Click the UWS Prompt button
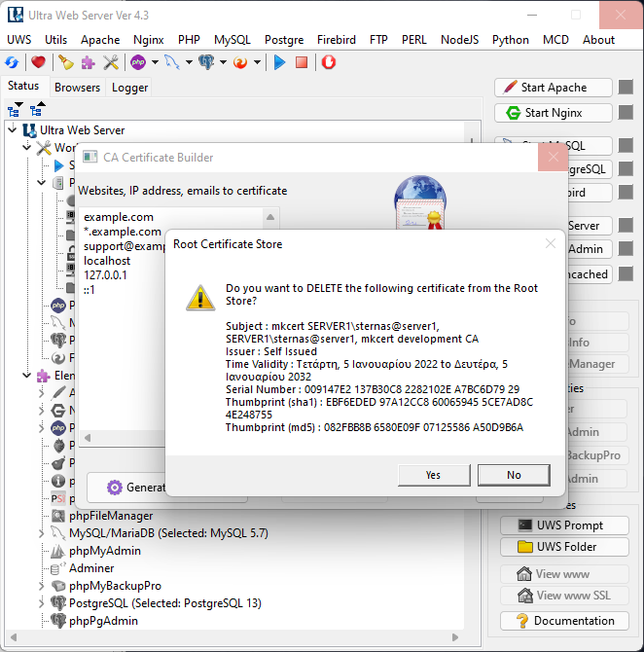The image size is (644, 652). (x=564, y=525)
